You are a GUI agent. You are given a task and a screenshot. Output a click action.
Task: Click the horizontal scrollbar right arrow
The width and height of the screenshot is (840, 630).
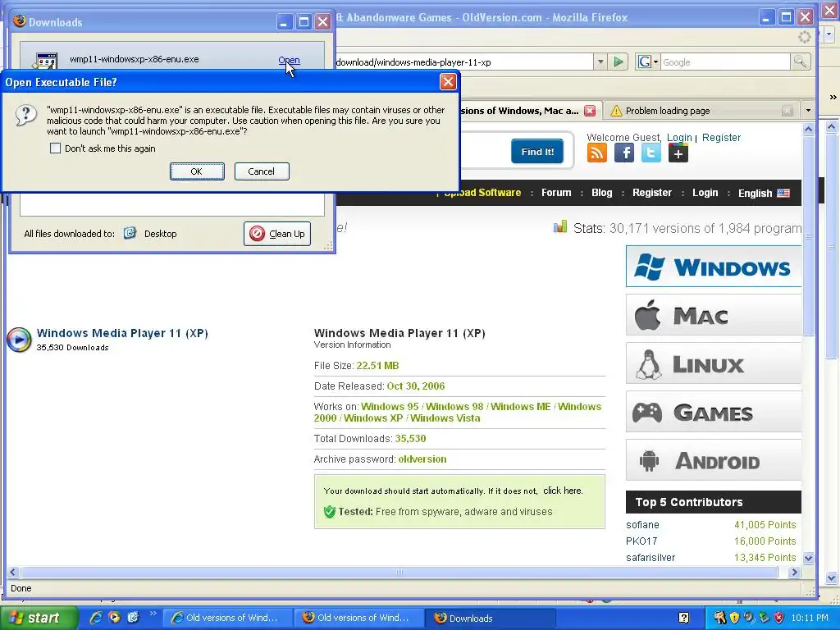794,572
